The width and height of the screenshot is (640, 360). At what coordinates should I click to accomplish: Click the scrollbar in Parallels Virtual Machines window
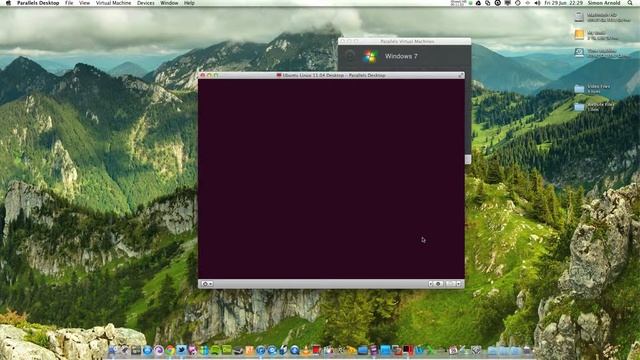(468, 159)
